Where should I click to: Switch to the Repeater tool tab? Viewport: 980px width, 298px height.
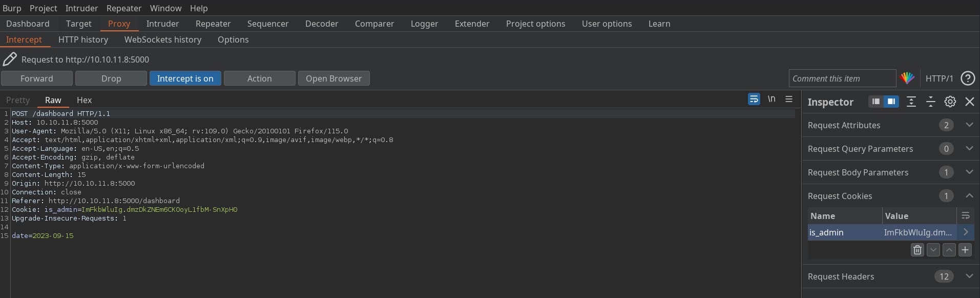click(x=213, y=24)
